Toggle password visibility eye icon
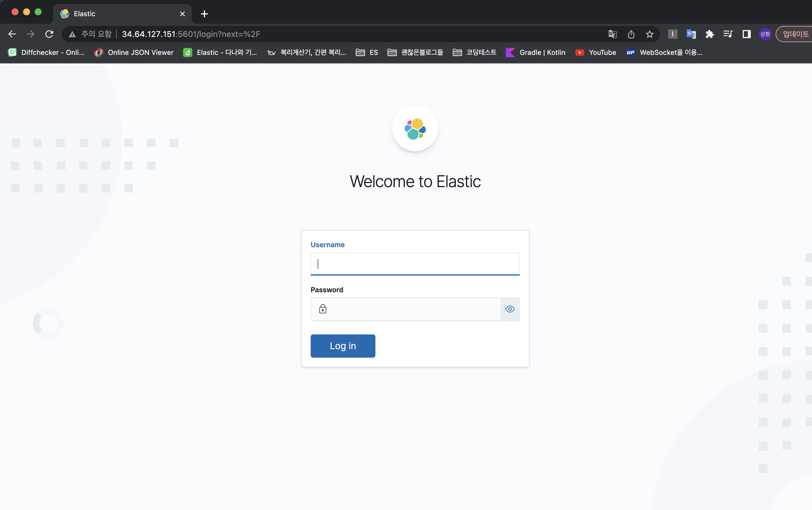The height and width of the screenshot is (510, 812). [x=510, y=309]
